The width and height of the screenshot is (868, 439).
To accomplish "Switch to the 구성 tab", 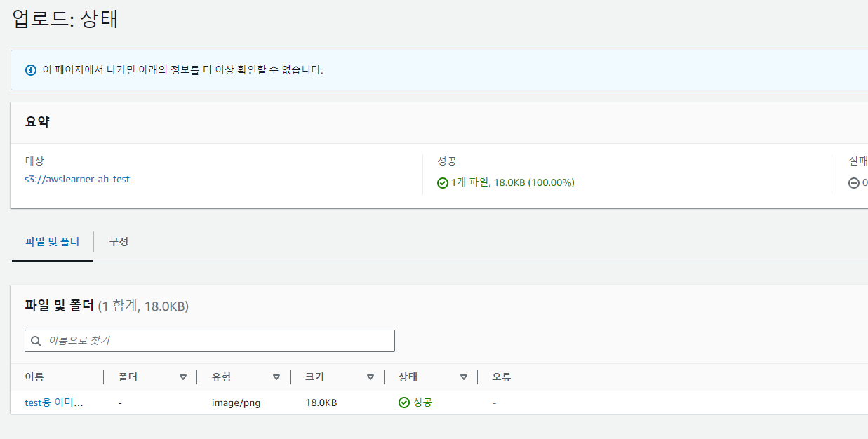I will [119, 242].
